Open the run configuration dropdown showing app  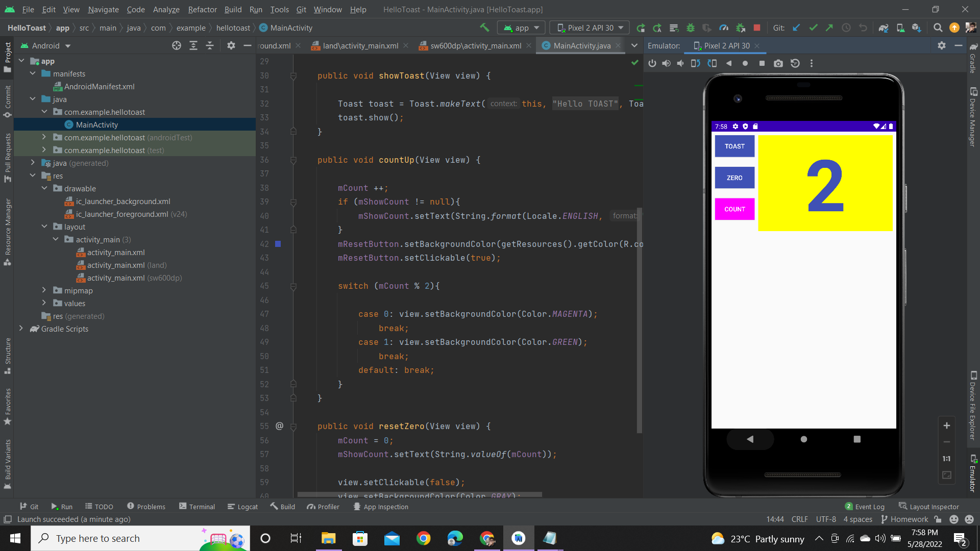click(x=521, y=28)
